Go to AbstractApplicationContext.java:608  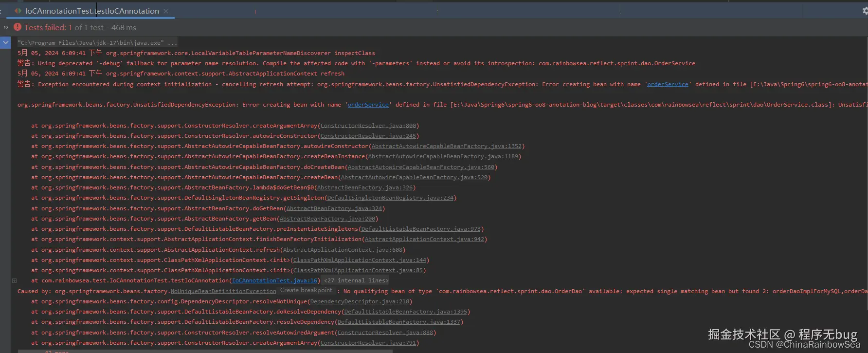343,250
